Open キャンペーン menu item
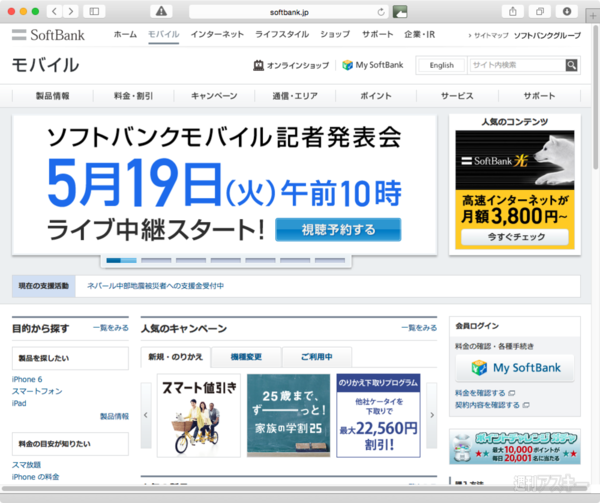600x503 pixels. [x=214, y=96]
